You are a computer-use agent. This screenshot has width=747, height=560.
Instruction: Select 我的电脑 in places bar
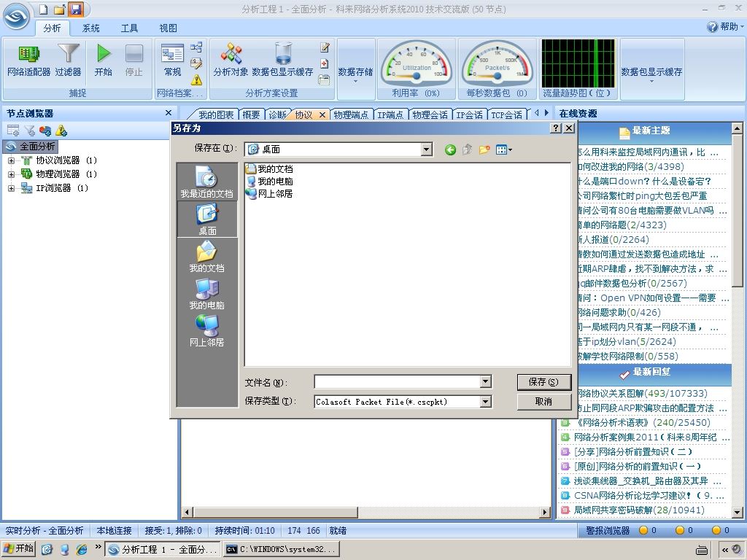click(206, 293)
